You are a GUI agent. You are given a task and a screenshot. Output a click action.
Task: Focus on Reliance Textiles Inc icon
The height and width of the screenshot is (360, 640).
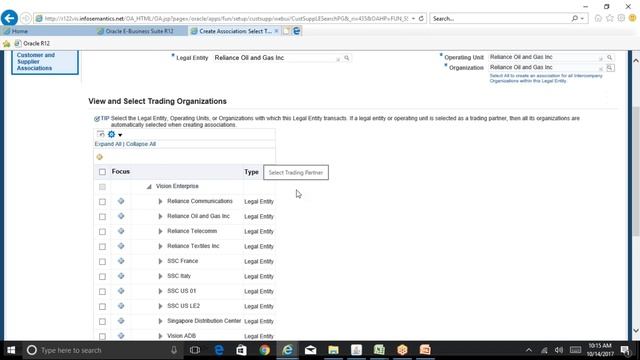pyautogui.click(x=121, y=246)
